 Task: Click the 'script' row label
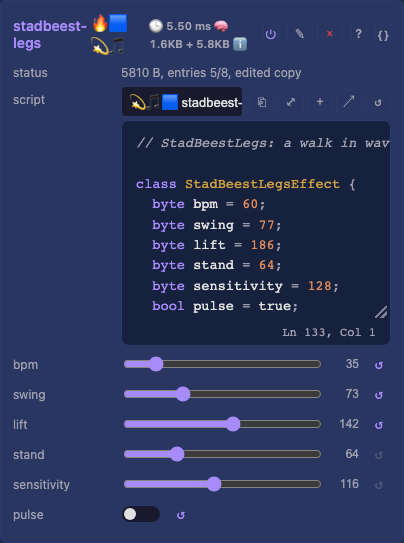pos(29,100)
